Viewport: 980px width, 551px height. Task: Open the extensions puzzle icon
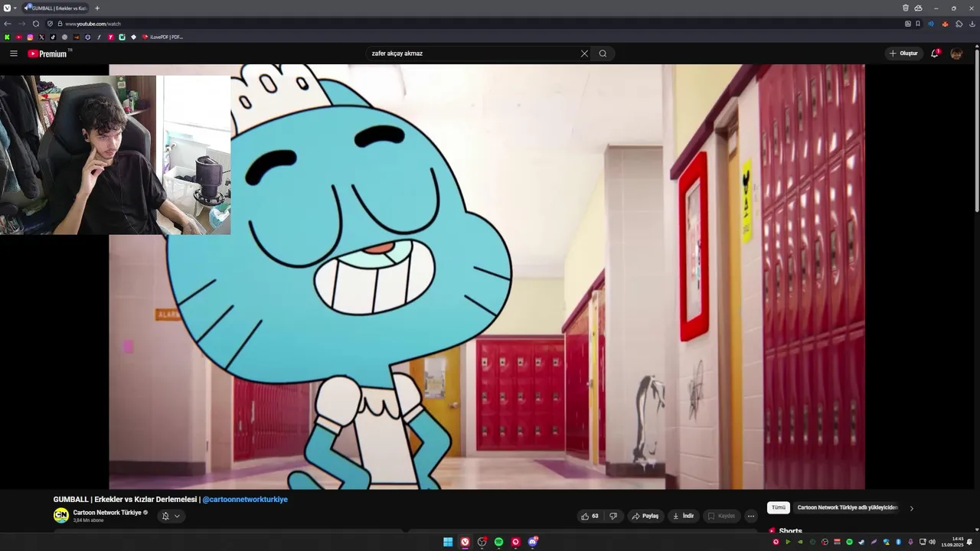(959, 24)
